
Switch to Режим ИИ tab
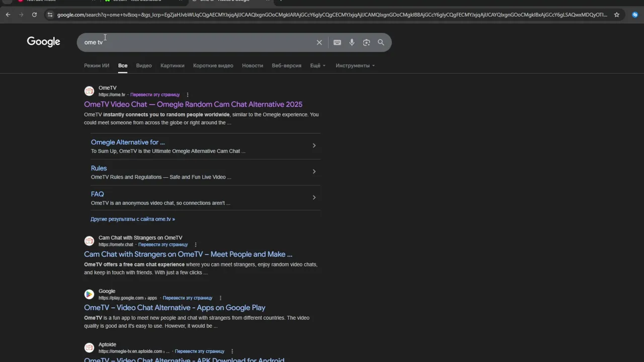pos(97,65)
